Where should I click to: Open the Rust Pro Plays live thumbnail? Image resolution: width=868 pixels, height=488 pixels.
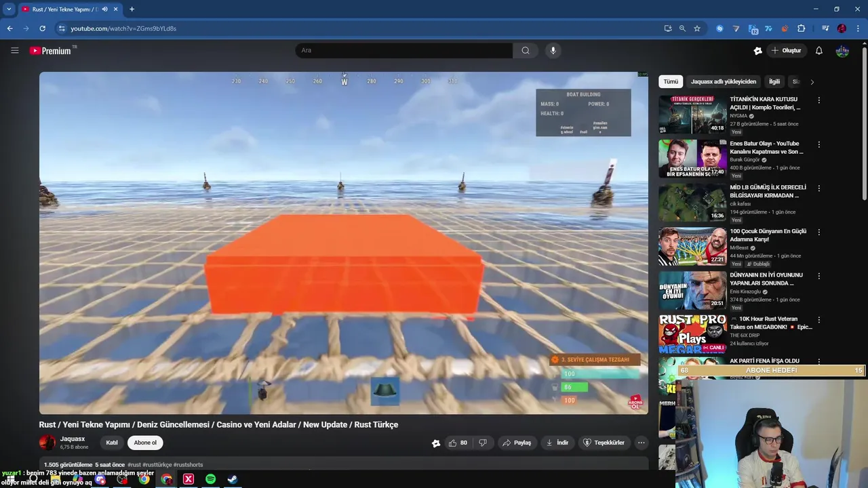click(692, 333)
